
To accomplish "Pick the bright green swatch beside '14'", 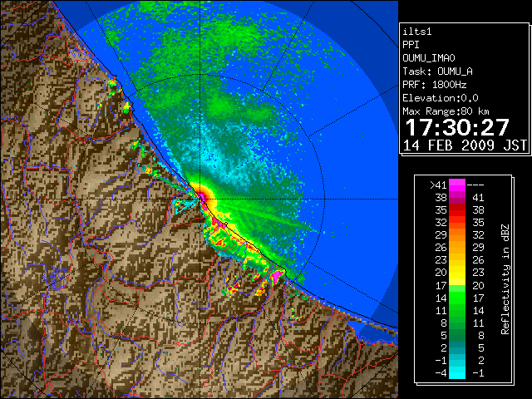I will (457, 298).
